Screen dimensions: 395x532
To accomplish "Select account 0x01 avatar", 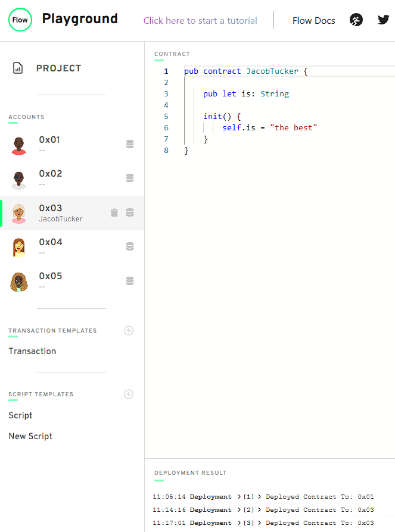I will click(x=18, y=146).
